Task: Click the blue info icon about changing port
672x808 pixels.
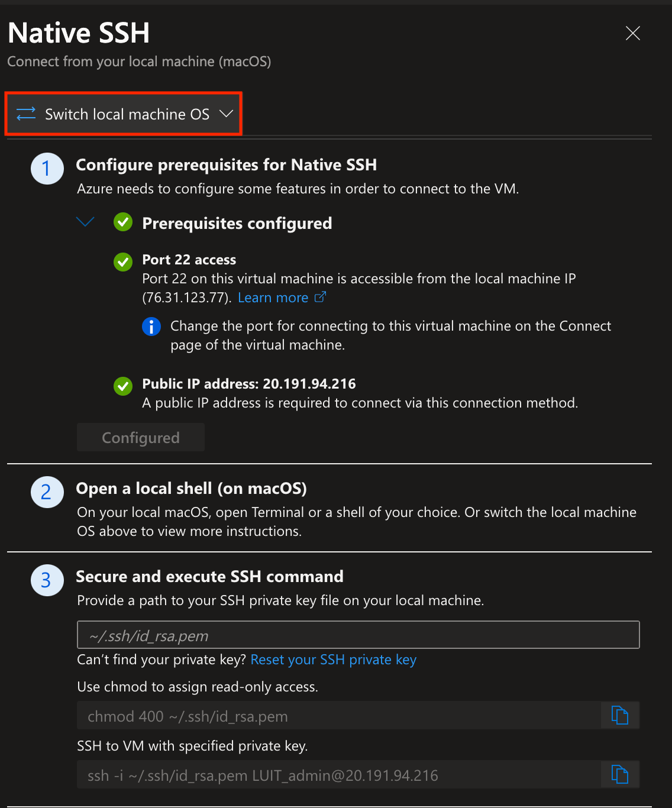Action: (x=151, y=327)
